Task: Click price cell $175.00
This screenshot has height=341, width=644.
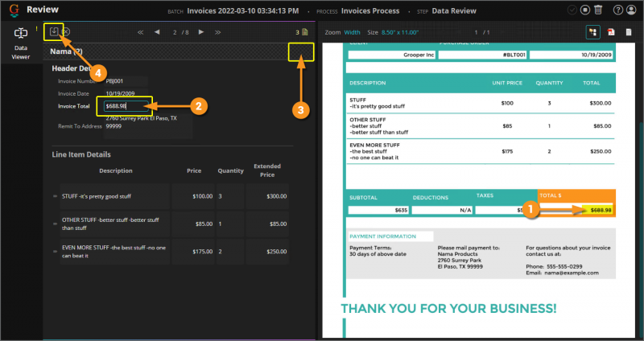Action: pos(193,252)
